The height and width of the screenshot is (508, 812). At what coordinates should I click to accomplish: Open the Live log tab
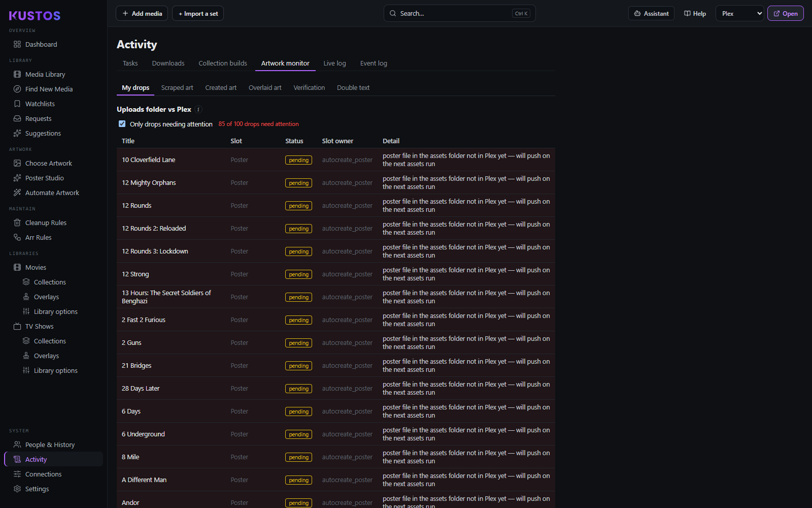tap(334, 63)
